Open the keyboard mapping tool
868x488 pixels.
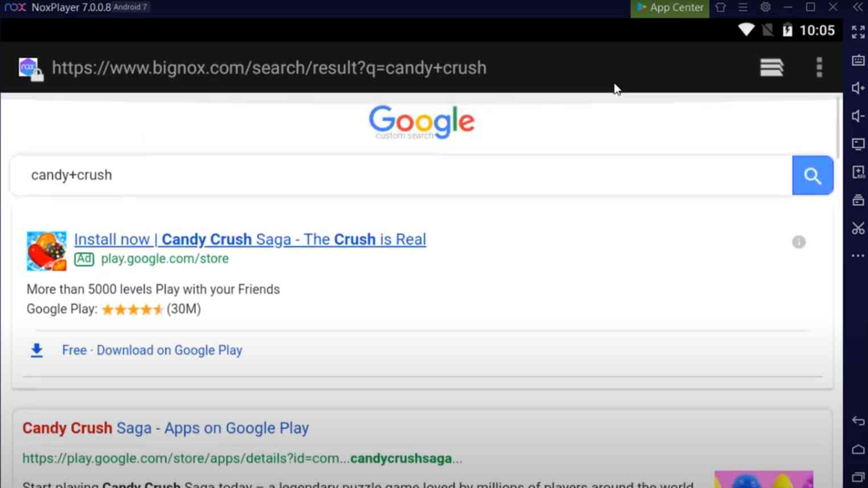858,60
